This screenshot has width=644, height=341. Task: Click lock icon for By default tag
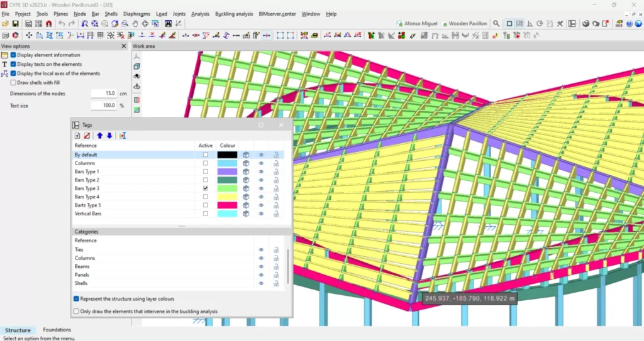[x=276, y=154]
